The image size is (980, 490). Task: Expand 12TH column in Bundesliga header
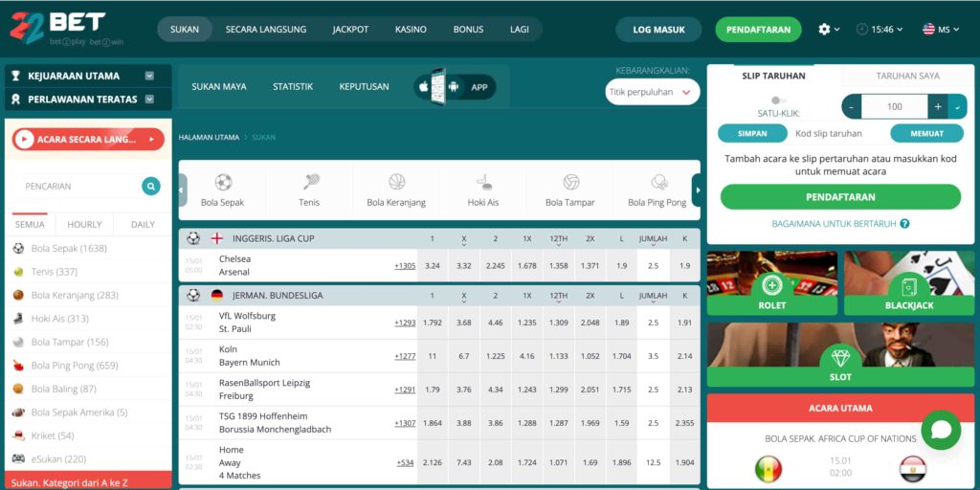pos(558,301)
